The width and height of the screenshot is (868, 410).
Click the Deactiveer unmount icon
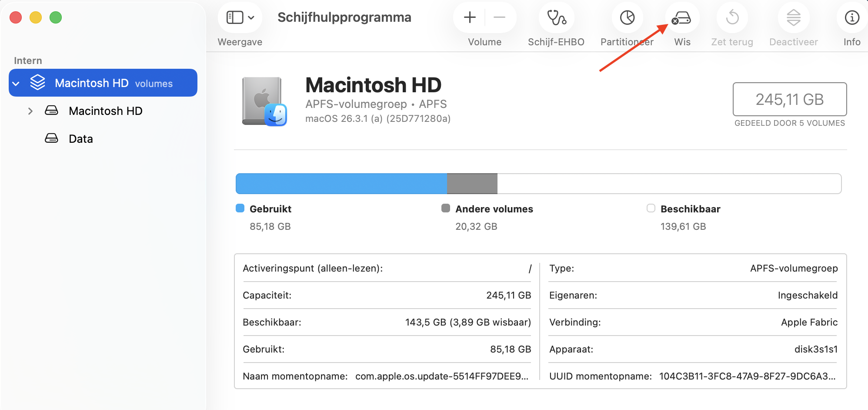click(793, 18)
